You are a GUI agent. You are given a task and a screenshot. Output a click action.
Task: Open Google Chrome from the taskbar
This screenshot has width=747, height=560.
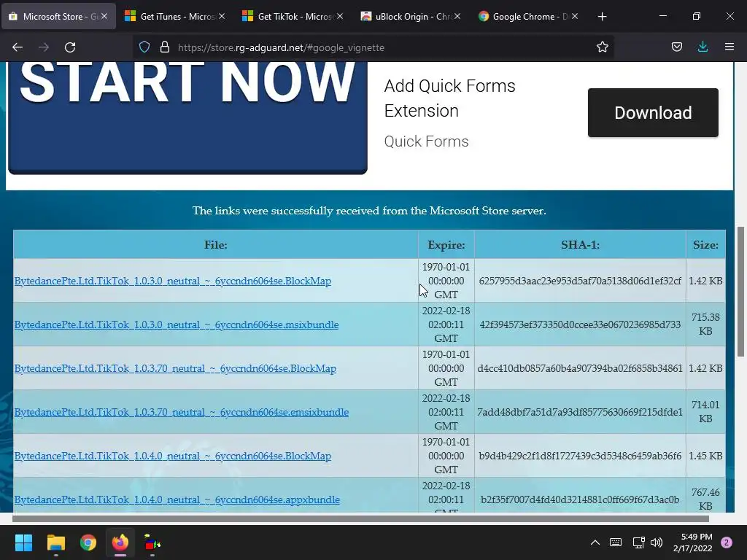pos(88,542)
